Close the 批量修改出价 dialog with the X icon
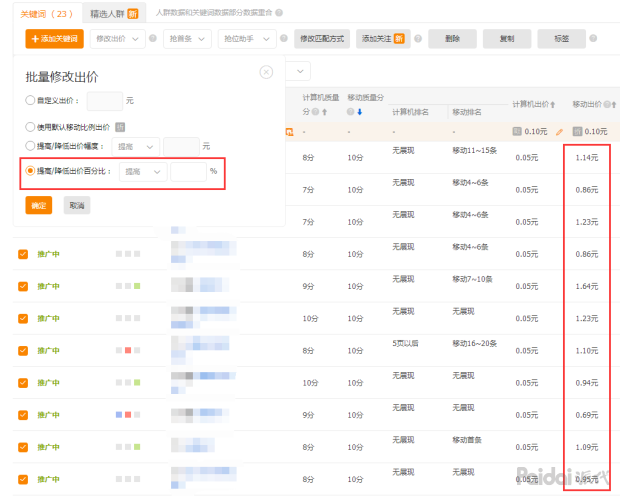Image resolution: width=620 pixels, height=496 pixels. tap(266, 72)
